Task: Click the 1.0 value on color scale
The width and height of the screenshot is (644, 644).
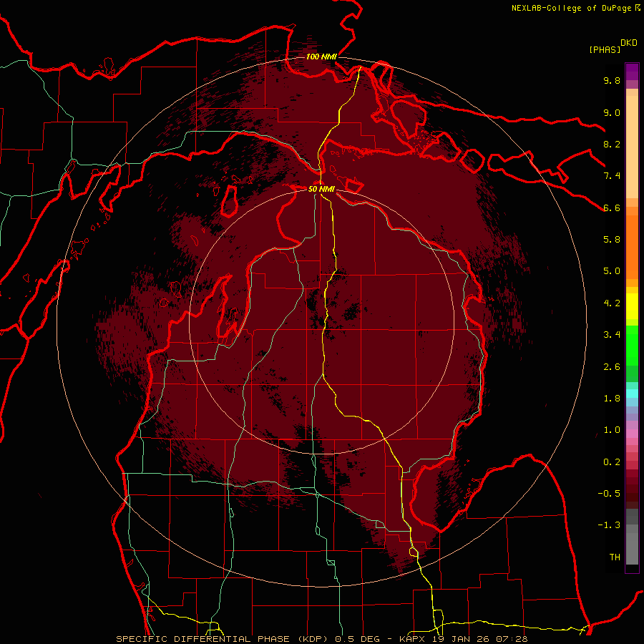Action: [612, 430]
